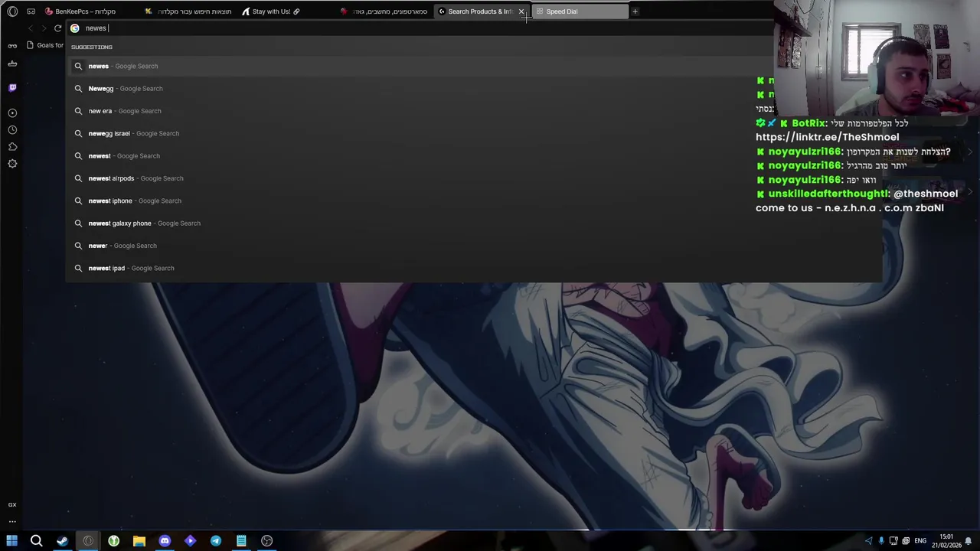Select the "newegg israel" suggestion
Viewport: 980px width, 551px height.
coord(473,133)
